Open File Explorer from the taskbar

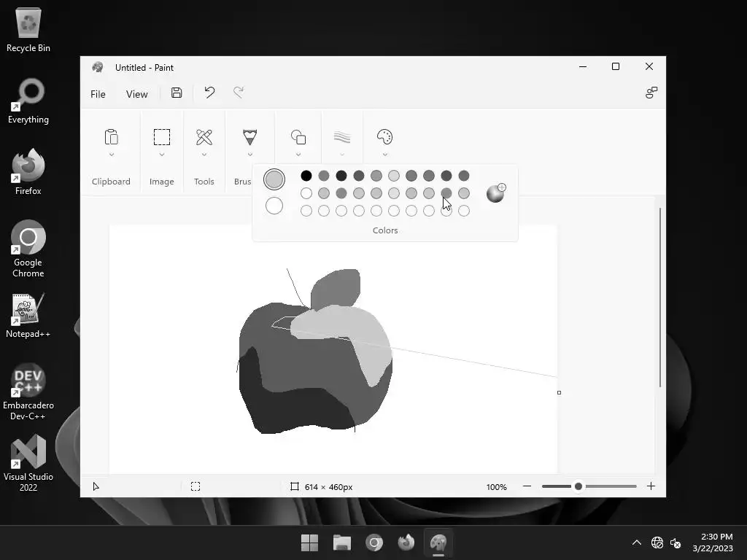coord(342,542)
